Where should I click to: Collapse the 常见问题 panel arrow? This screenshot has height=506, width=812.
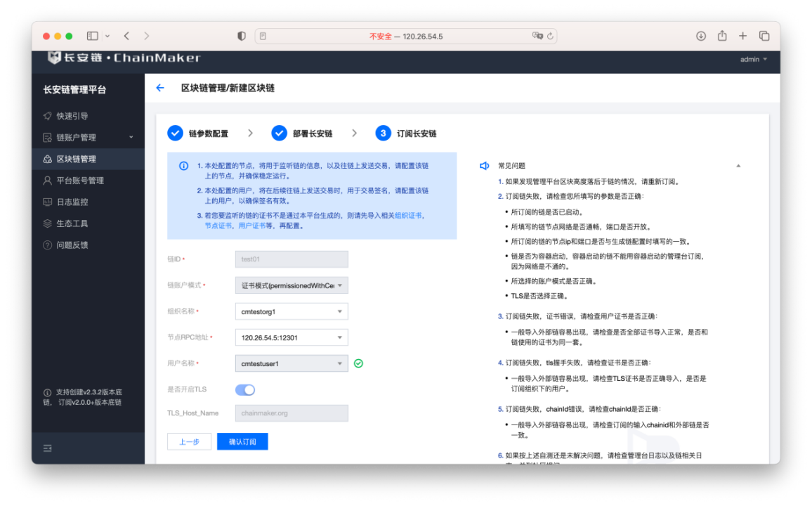pos(738,166)
